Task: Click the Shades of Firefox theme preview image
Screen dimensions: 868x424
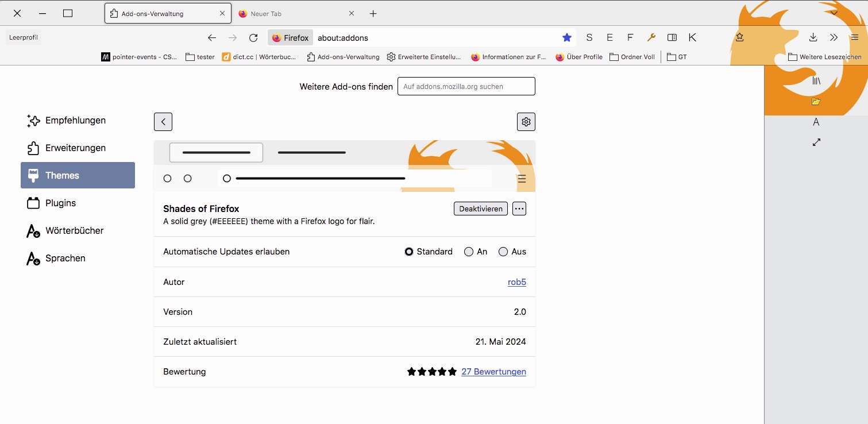Action: coord(345,166)
